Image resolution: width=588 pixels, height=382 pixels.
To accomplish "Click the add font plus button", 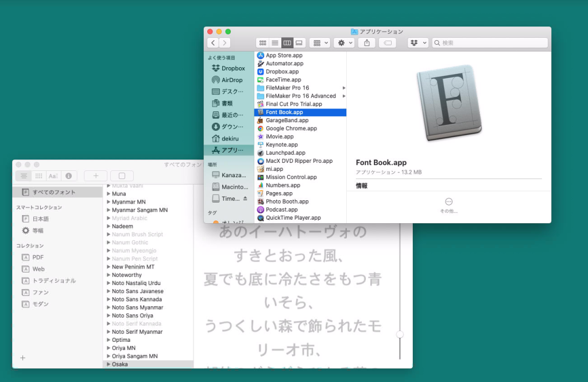I will pyautogui.click(x=95, y=176).
